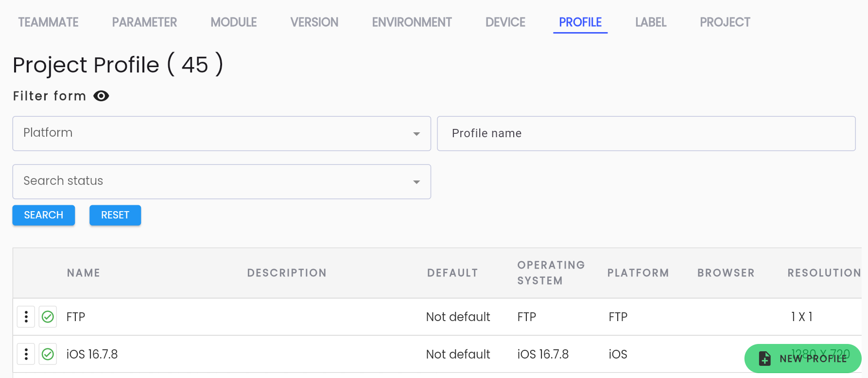
Task: Click the green check status icon for FTP
Action: tap(48, 317)
